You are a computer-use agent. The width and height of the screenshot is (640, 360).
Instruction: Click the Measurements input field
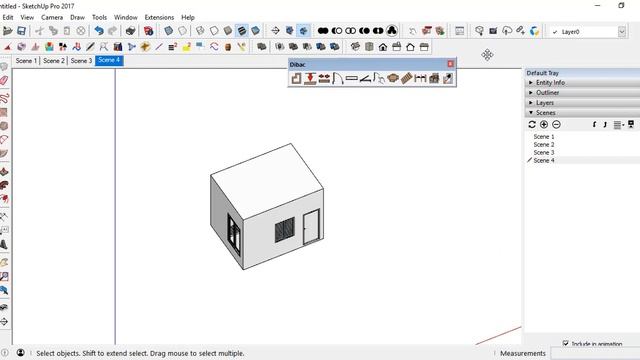click(595, 353)
